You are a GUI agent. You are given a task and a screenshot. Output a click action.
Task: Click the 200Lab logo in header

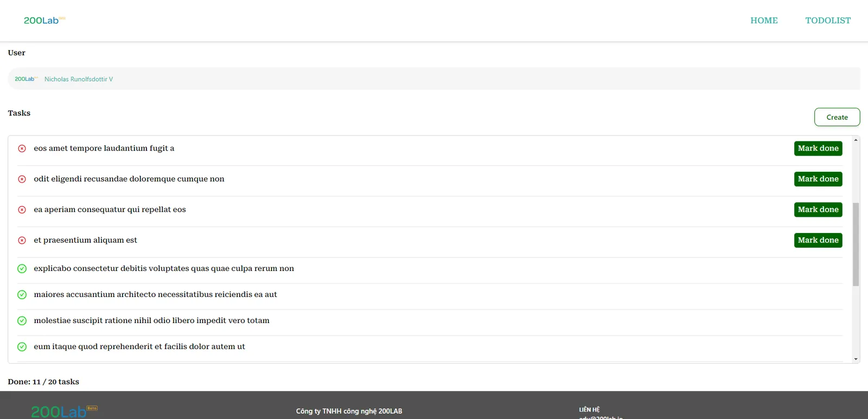tap(44, 21)
